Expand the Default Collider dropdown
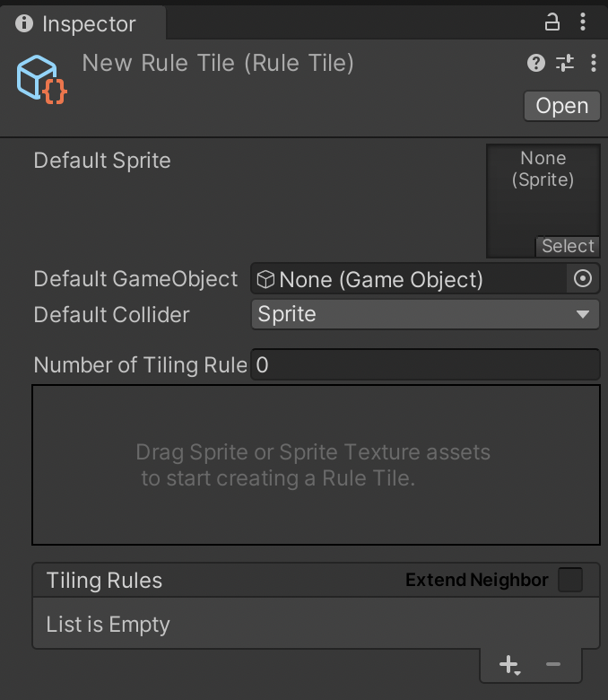This screenshot has width=608, height=700. click(x=425, y=314)
